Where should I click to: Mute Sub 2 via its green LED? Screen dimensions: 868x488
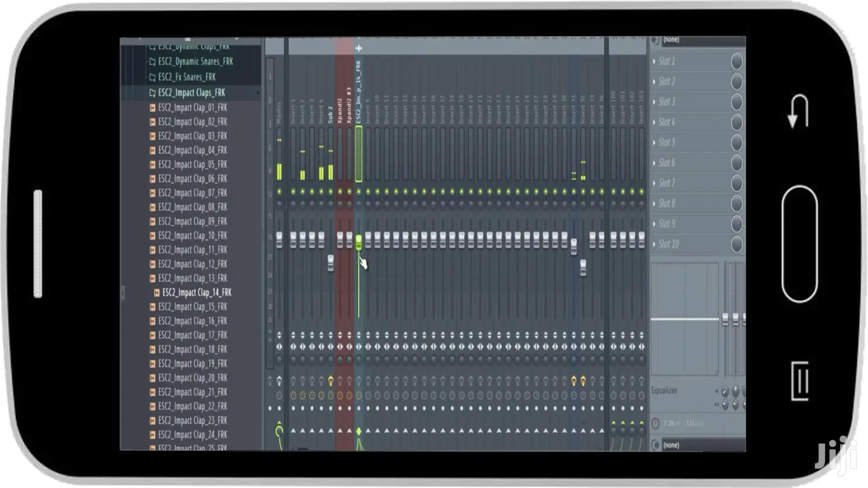330,191
